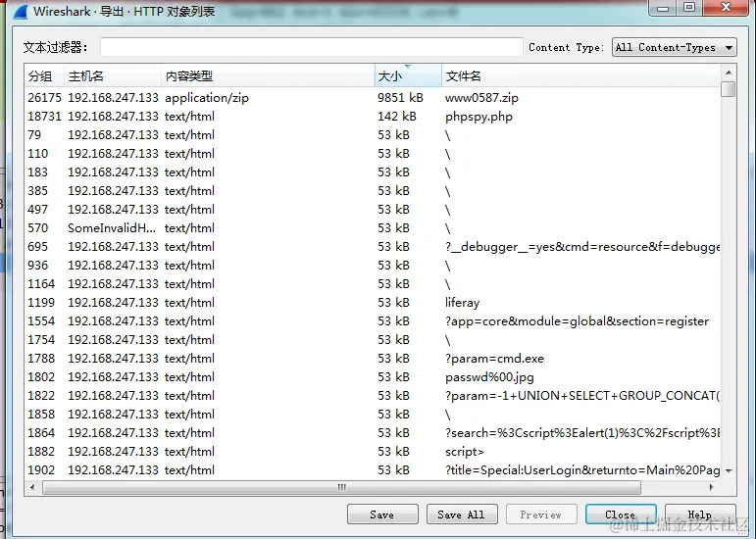Select packet 1754 row
756x539 pixels.
[373, 340]
